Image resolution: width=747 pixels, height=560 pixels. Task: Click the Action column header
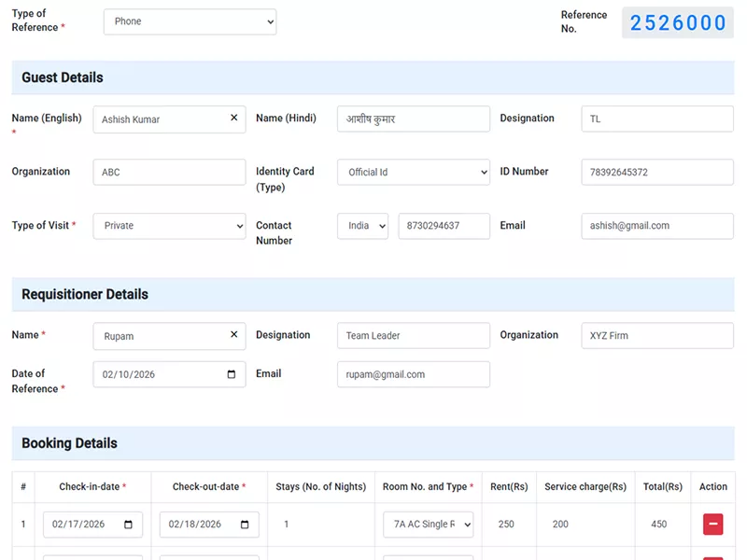pos(713,486)
